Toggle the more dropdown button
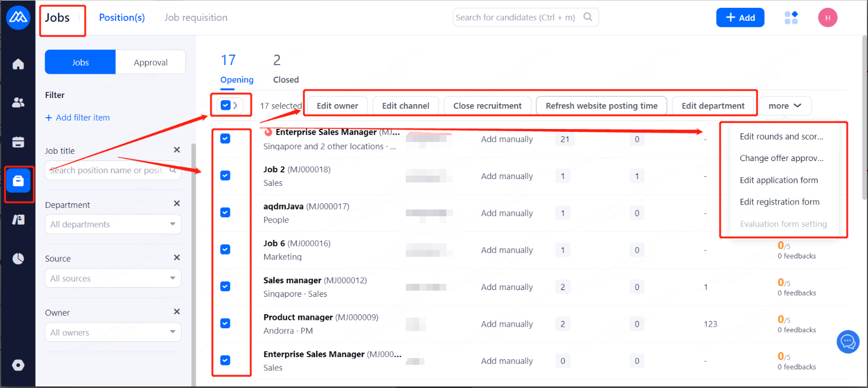Image resolution: width=868 pixels, height=388 pixels. [x=785, y=105]
